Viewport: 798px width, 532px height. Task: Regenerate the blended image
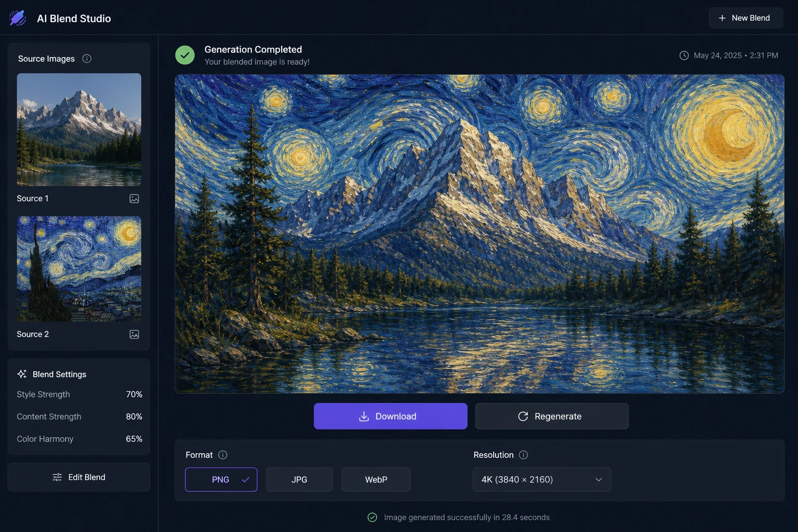tap(552, 416)
